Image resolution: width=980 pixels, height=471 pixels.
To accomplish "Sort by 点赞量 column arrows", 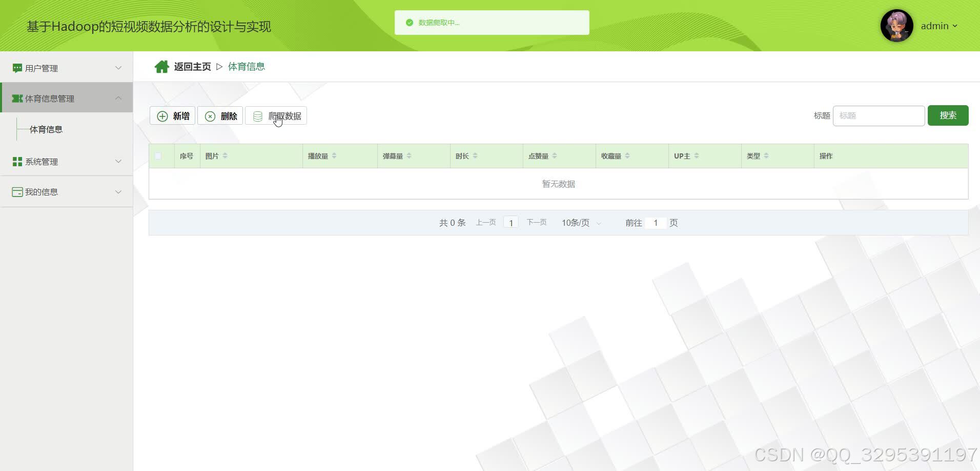I will point(555,156).
